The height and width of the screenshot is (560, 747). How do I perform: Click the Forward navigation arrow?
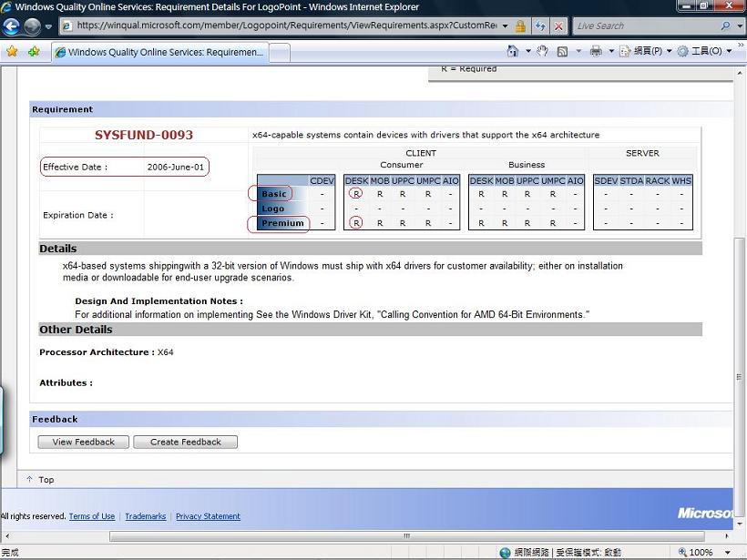(32, 26)
